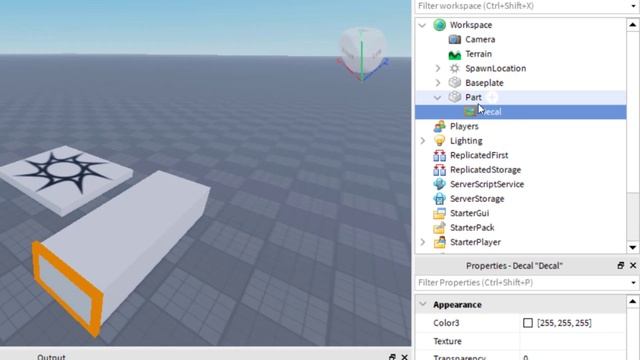Click the Decal image icon
640x360 pixels.
[470, 111]
